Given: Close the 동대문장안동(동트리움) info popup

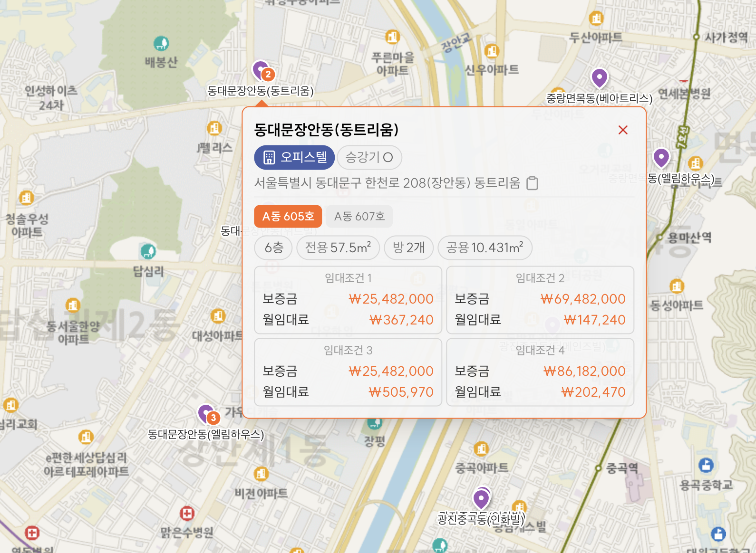Looking at the screenshot, I should [x=623, y=130].
